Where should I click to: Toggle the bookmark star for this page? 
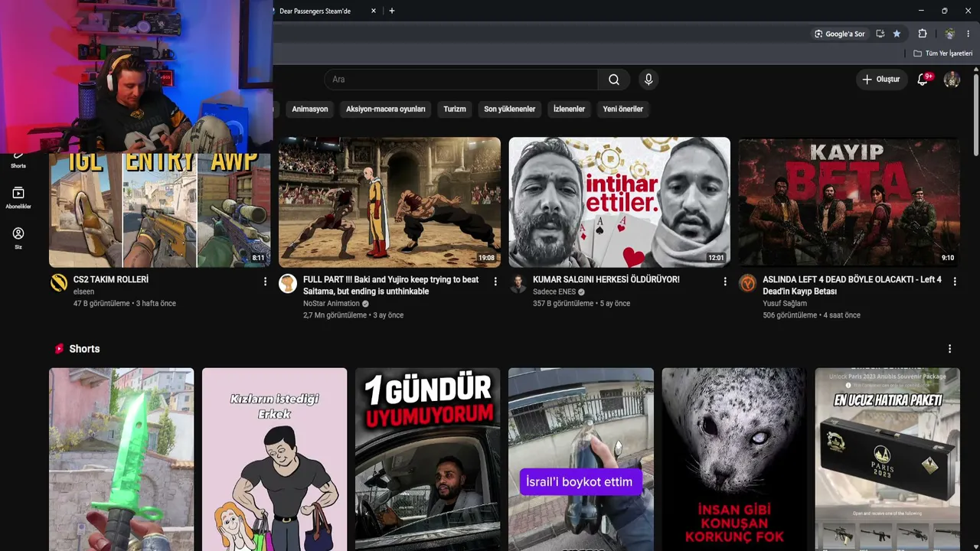point(897,34)
